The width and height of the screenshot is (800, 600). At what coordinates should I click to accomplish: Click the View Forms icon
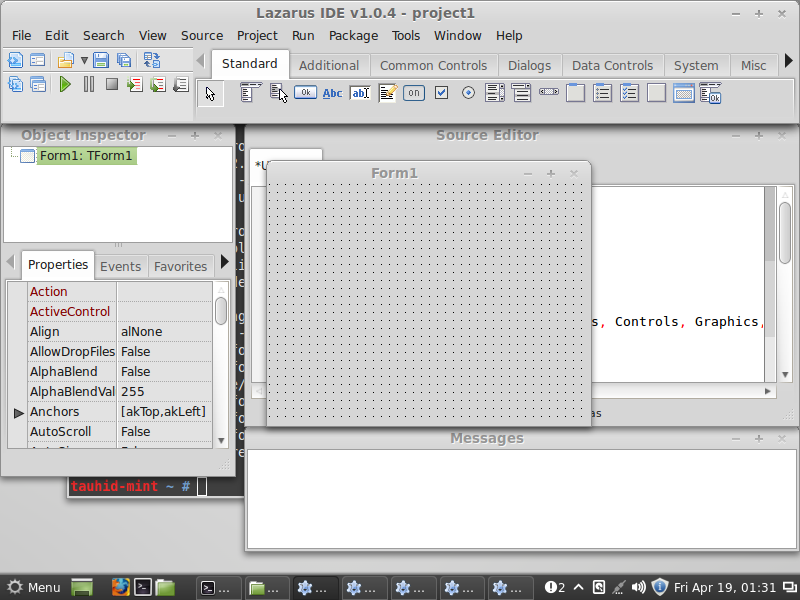pos(38,84)
